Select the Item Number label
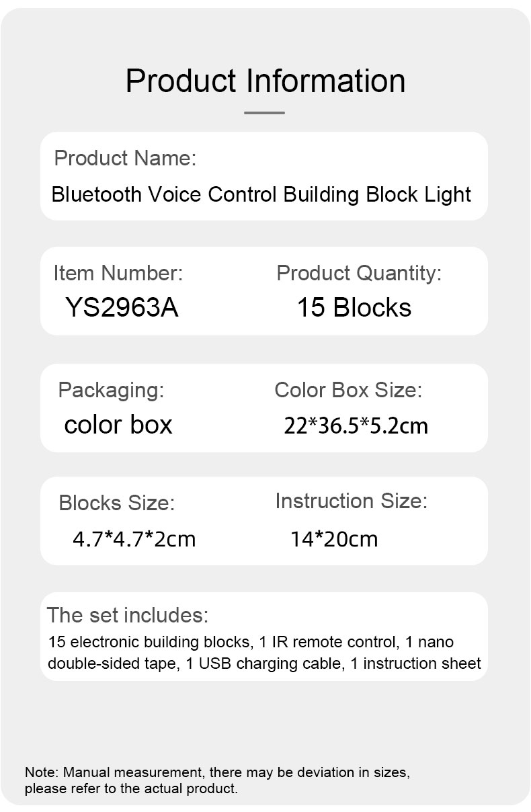The width and height of the screenshot is (531, 812). (x=118, y=273)
